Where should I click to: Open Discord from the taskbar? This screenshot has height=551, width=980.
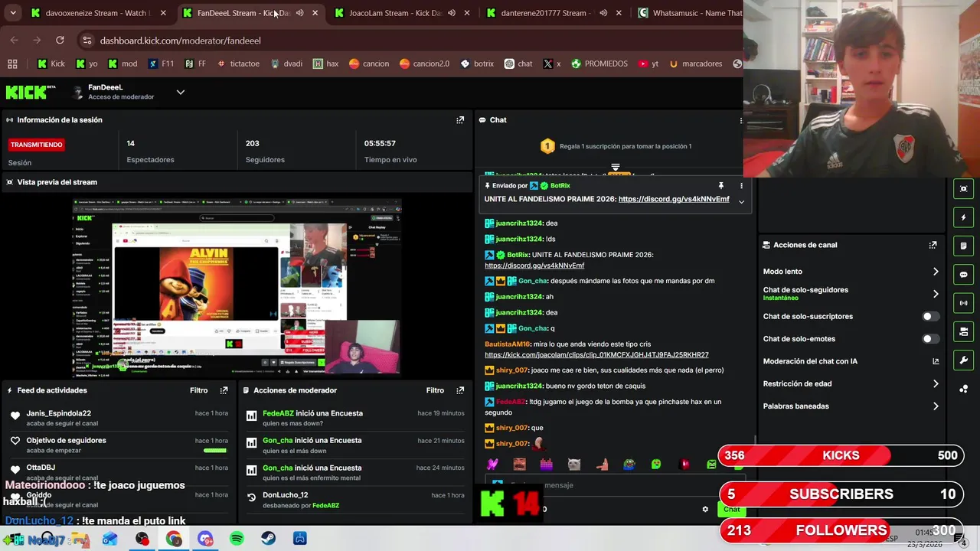tap(205, 539)
